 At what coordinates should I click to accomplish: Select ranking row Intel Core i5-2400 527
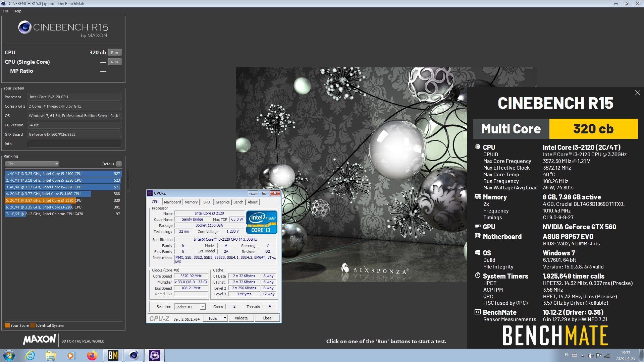click(x=63, y=174)
